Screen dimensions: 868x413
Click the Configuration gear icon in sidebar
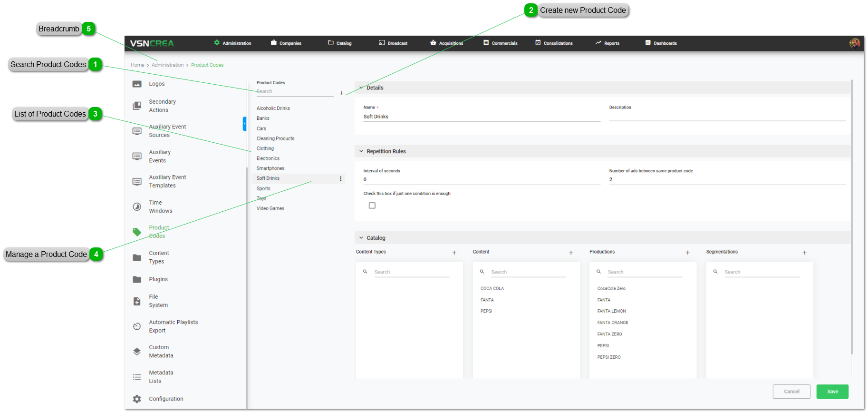tap(137, 399)
